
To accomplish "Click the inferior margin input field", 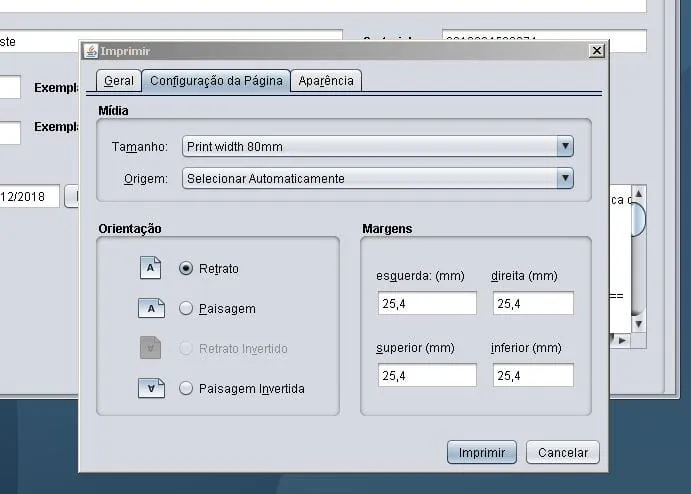I will pyautogui.click(x=533, y=375).
